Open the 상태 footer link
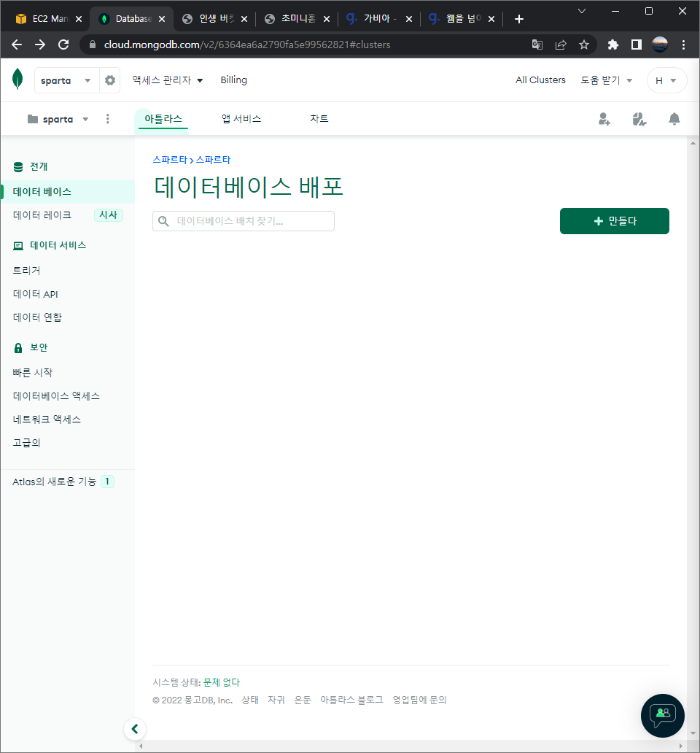 (250, 700)
